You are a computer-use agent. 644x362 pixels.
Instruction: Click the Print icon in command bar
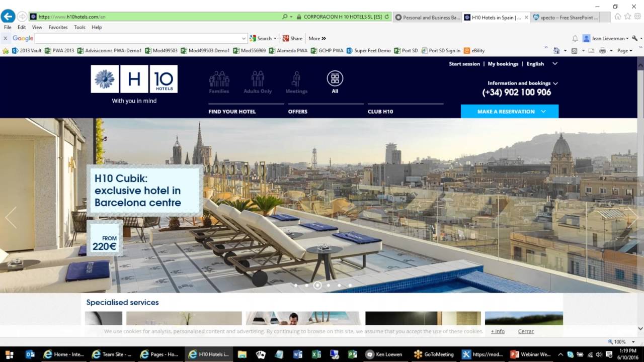pos(602,51)
